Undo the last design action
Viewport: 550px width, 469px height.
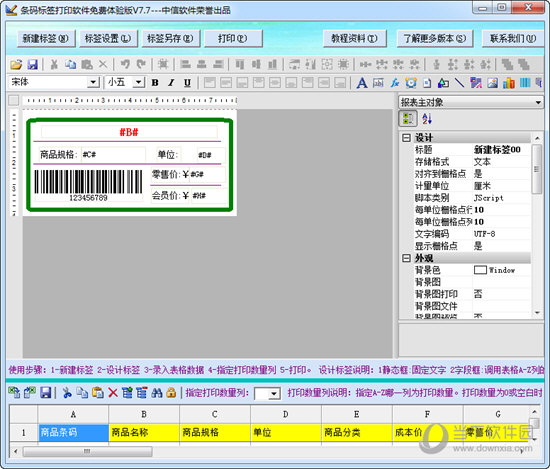125,64
